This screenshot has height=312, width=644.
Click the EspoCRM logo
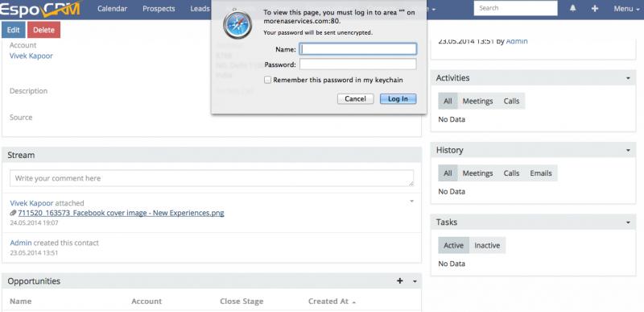click(x=39, y=9)
